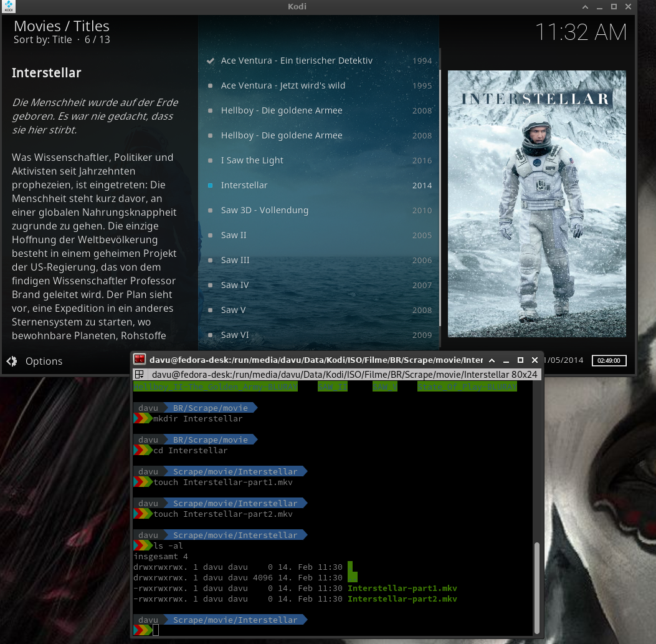The width and height of the screenshot is (656, 644).
Task: Click SAW_II folder name in terminal
Action: (333, 387)
